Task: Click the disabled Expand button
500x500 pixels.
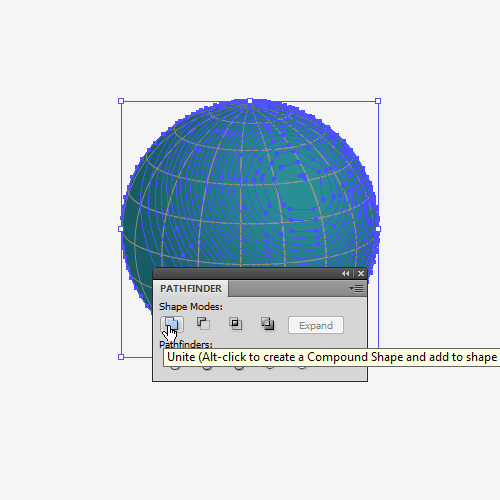Action: coord(316,325)
